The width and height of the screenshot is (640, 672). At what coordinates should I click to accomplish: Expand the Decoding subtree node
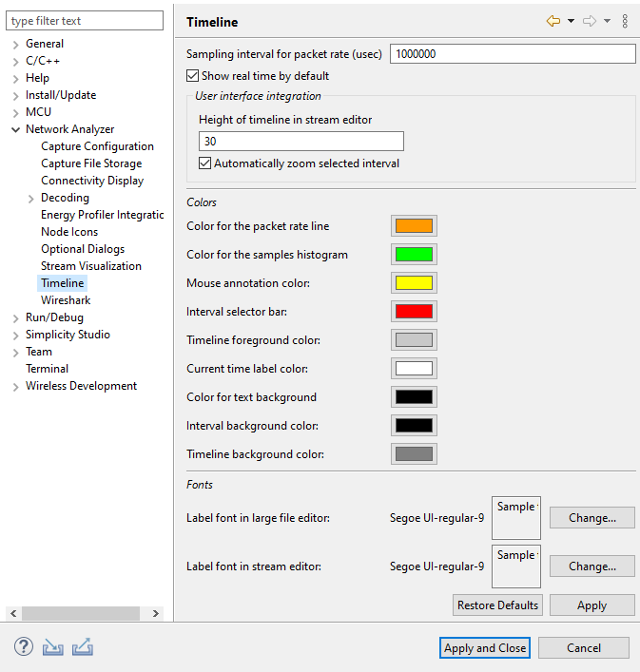[x=30, y=199]
